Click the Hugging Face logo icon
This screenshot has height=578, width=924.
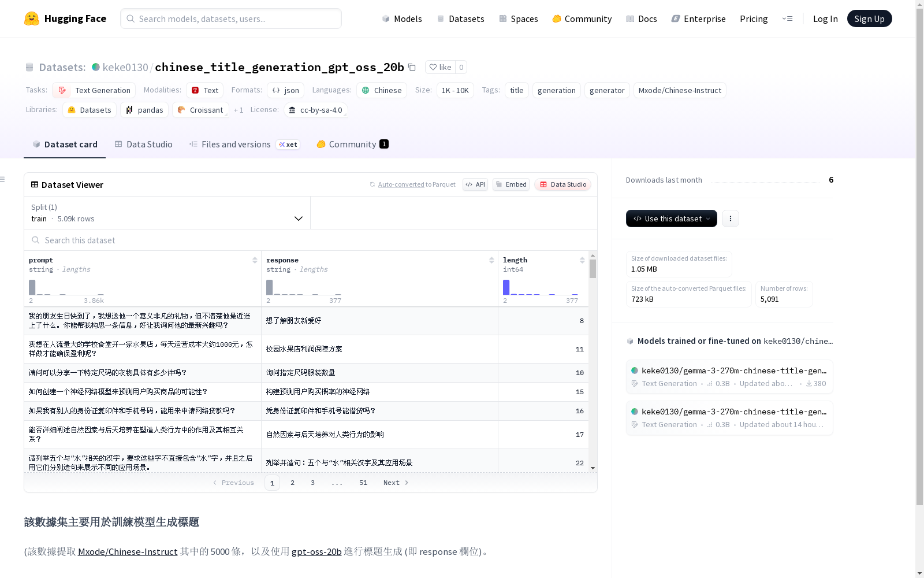[x=32, y=18]
